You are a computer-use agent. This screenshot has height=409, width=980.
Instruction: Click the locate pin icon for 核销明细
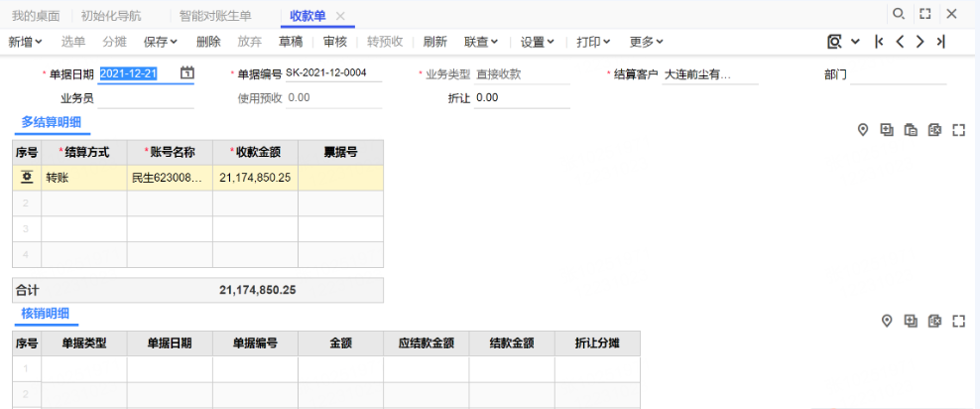pos(888,321)
